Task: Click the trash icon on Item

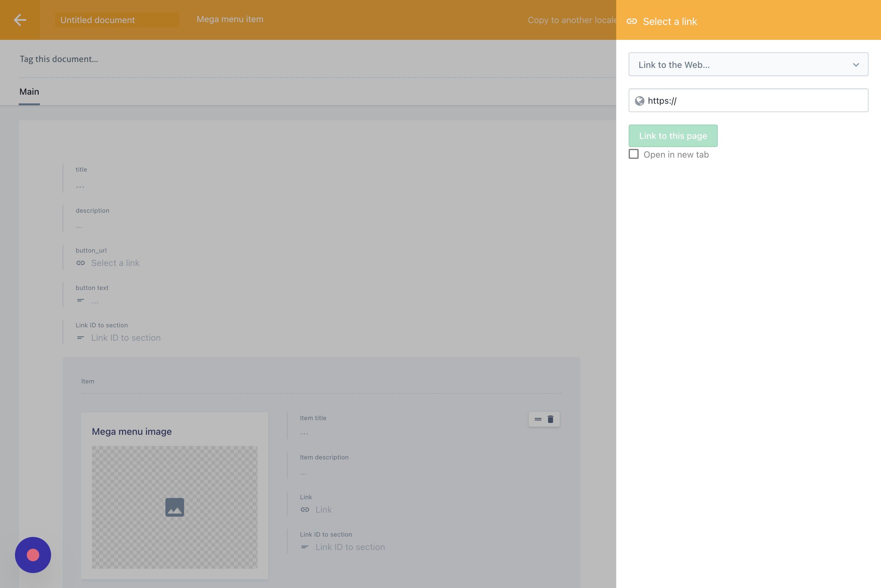Action: (x=550, y=419)
